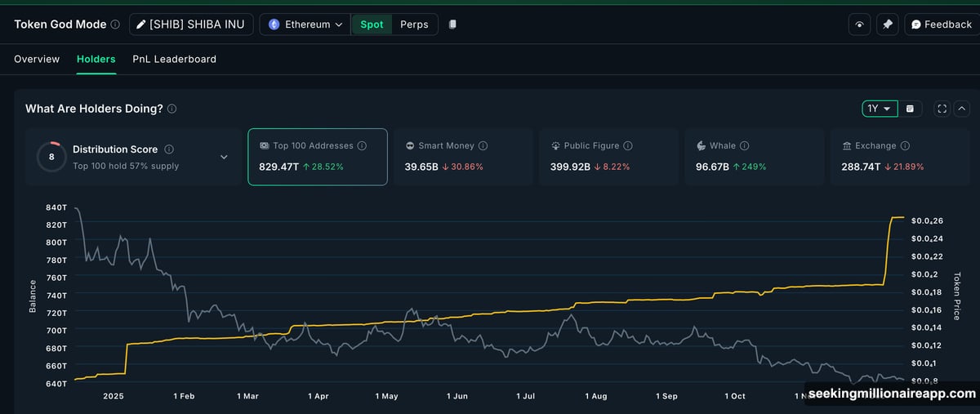The image size is (980, 414).
Task: Copy token address with clipboard icon
Action: [x=452, y=24]
